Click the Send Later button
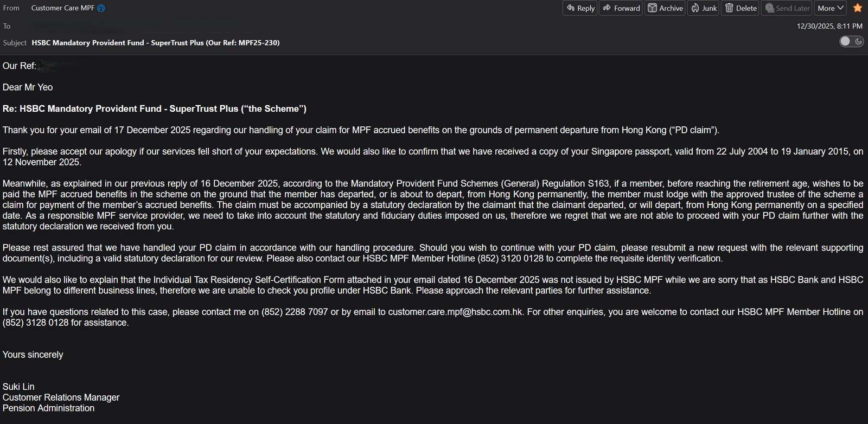The width and height of the screenshot is (868, 424). tap(787, 8)
